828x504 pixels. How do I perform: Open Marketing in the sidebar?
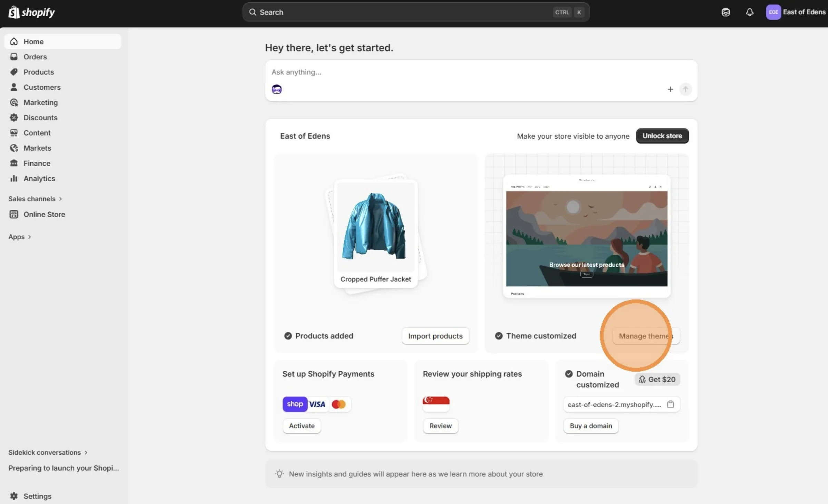click(x=63, y=102)
